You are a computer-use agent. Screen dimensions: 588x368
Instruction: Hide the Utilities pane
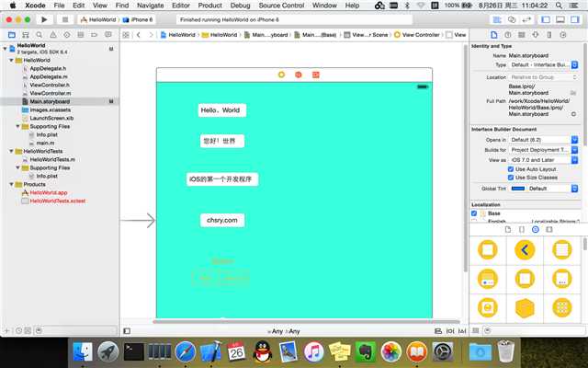tap(575, 19)
